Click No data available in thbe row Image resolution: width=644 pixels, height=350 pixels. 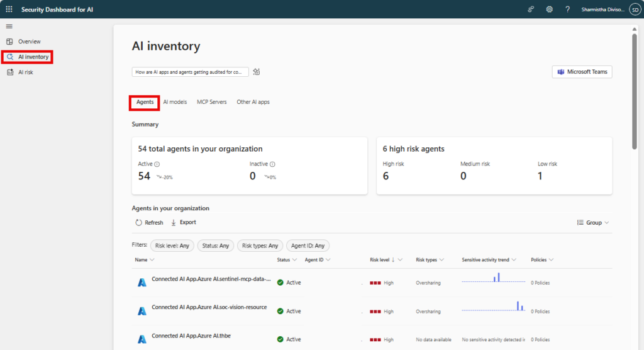pos(433,340)
